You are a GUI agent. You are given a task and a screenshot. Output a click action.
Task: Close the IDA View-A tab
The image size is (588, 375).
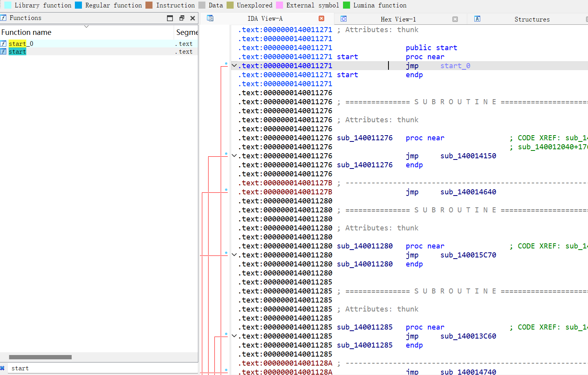point(321,18)
